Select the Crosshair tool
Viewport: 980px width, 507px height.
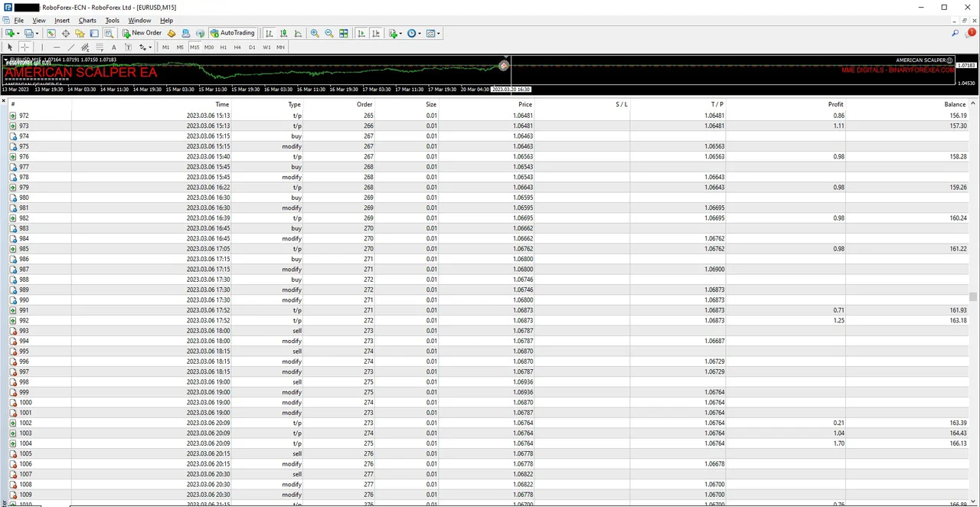24,47
